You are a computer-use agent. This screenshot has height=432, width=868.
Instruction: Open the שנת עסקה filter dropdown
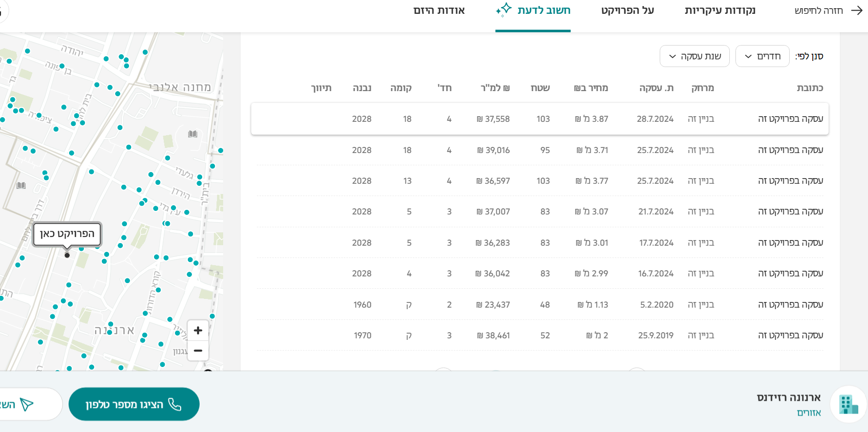(x=695, y=56)
